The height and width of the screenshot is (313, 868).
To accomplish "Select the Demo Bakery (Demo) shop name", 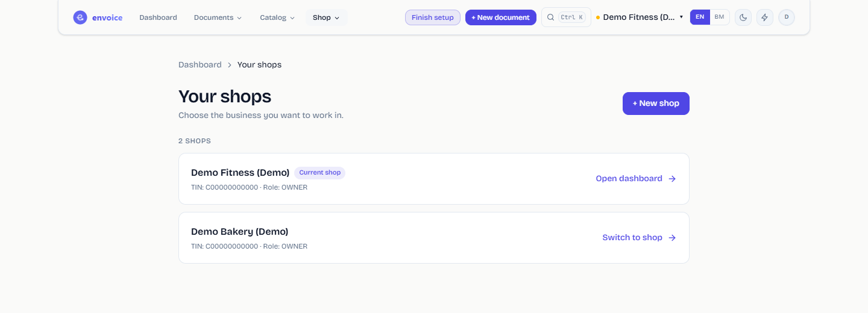I will (240, 232).
